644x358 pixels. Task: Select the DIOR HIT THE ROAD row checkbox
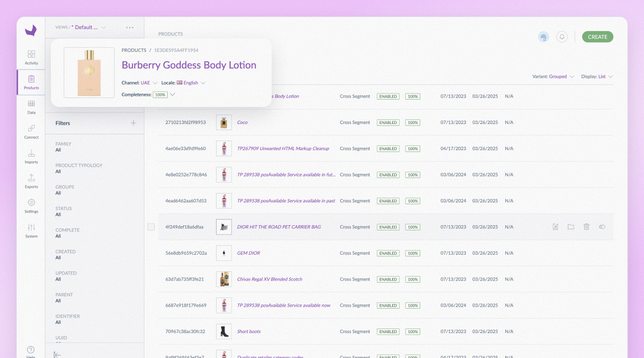pyautogui.click(x=151, y=227)
